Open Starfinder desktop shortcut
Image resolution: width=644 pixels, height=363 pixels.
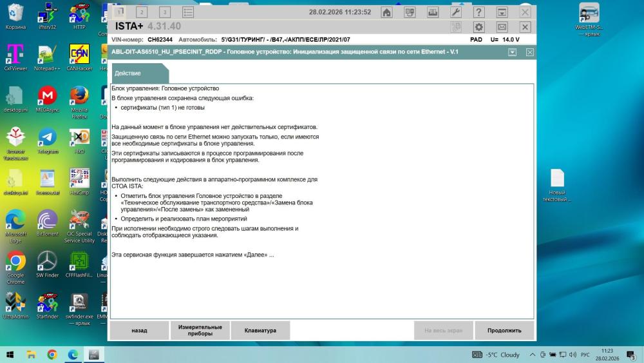click(47, 306)
